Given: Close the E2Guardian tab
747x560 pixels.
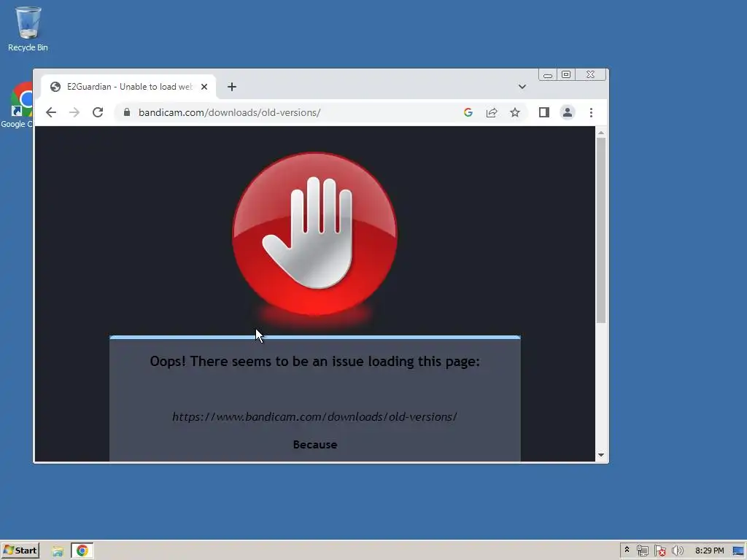Looking at the screenshot, I should coord(204,87).
